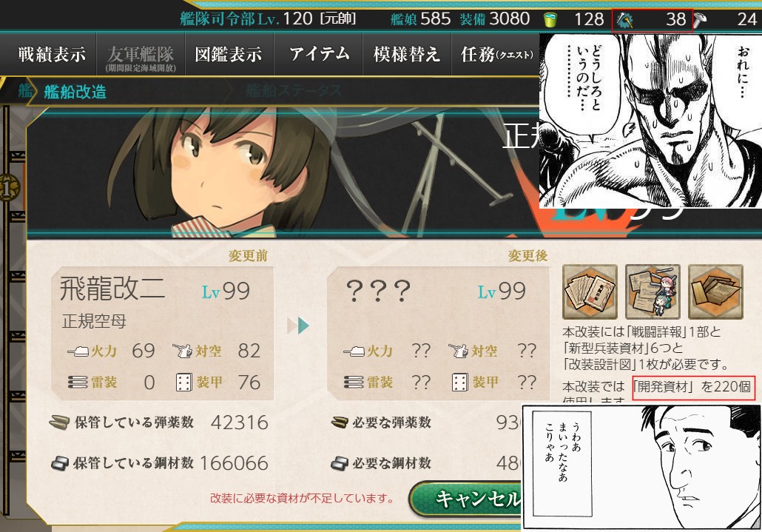The width and height of the screenshot is (762, 532).
Task: Click the stored steel ingot icon
Action: coord(60,463)
